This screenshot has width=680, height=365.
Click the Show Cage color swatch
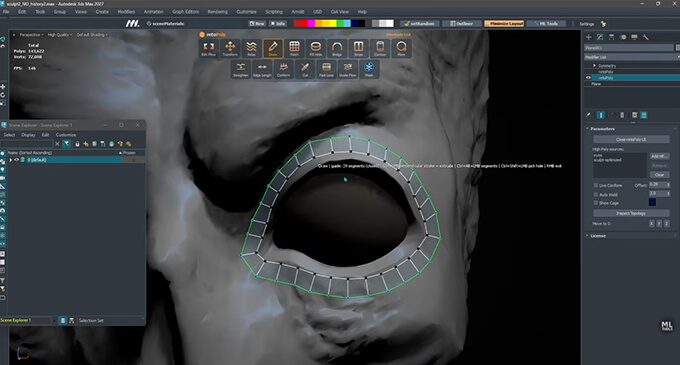pos(652,202)
